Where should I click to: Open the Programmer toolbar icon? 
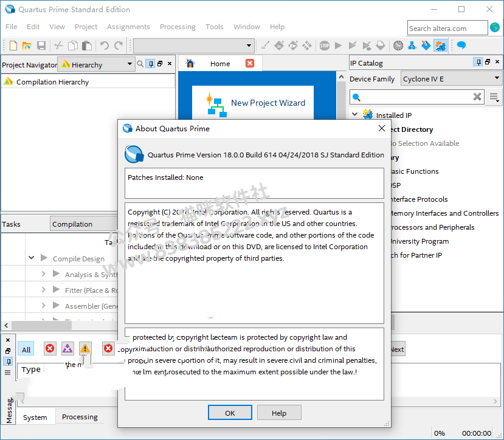click(426, 46)
